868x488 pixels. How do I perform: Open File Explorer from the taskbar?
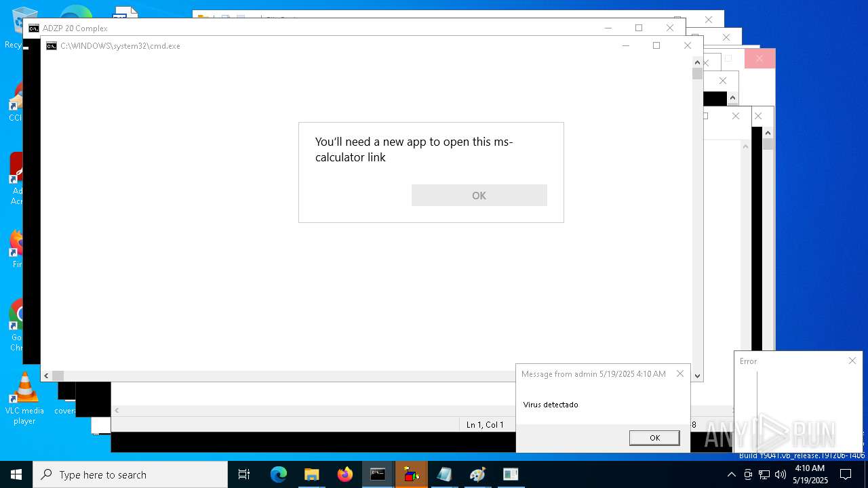(312, 474)
